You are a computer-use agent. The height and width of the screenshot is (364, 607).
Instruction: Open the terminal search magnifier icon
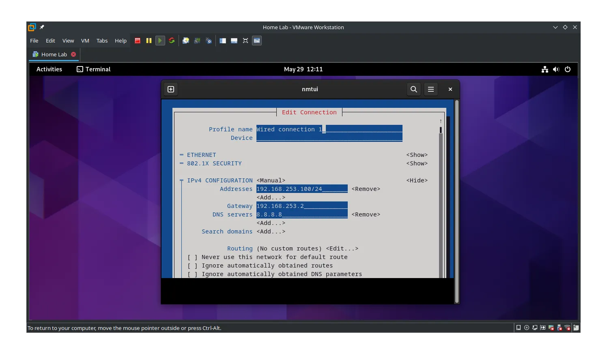(x=413, y=89)
